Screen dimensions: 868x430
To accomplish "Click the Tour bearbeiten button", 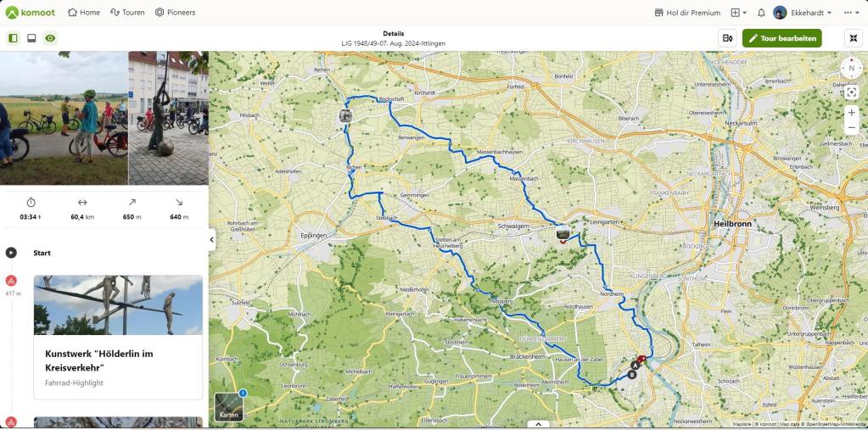I will point(781,38).
